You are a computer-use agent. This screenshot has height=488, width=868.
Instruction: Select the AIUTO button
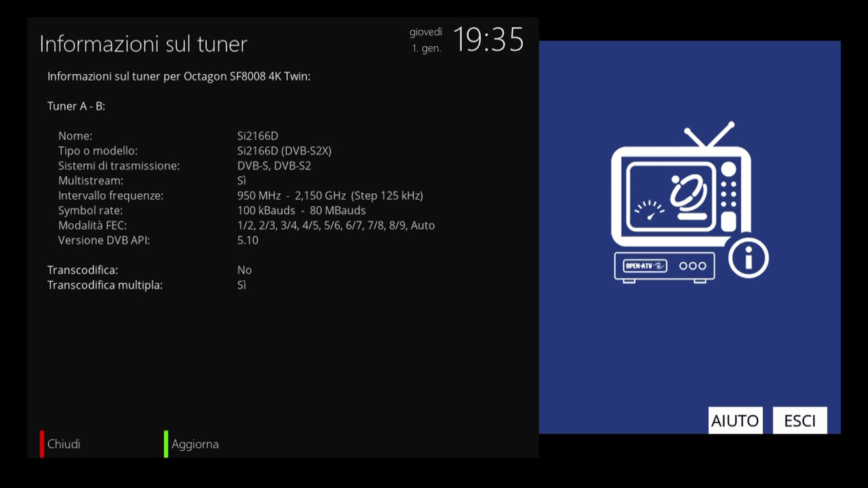735,420
